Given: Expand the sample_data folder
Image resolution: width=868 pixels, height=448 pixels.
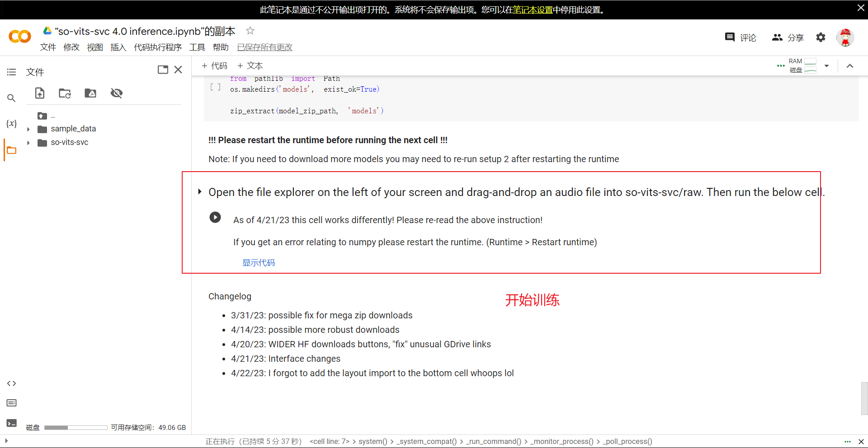Looking at the screenshot, I should pos(28,129).
